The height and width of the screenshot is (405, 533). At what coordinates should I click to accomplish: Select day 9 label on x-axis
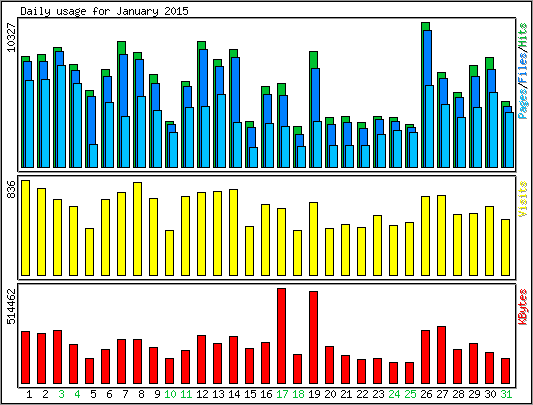click(x=157, y=394)
